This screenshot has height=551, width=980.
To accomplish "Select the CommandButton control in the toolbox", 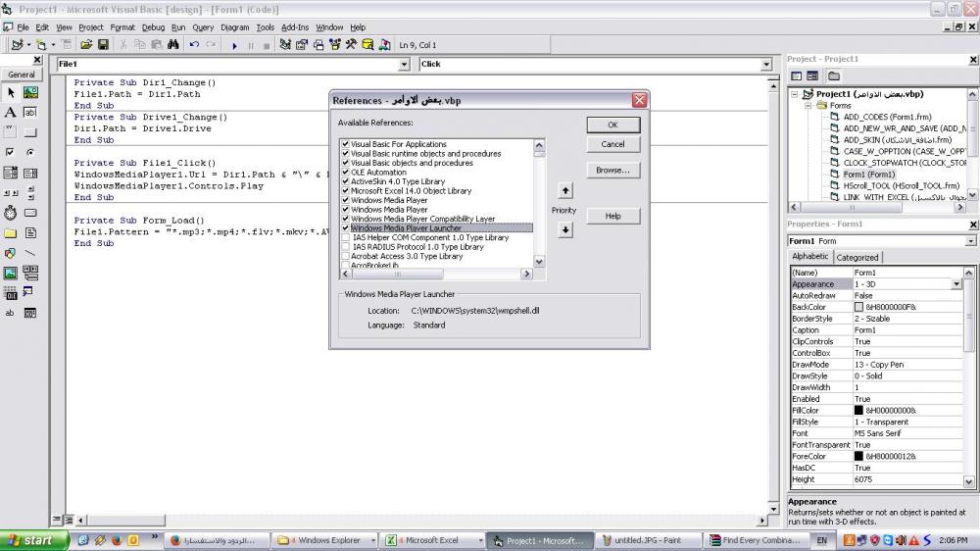I will [x=30, y=132].
